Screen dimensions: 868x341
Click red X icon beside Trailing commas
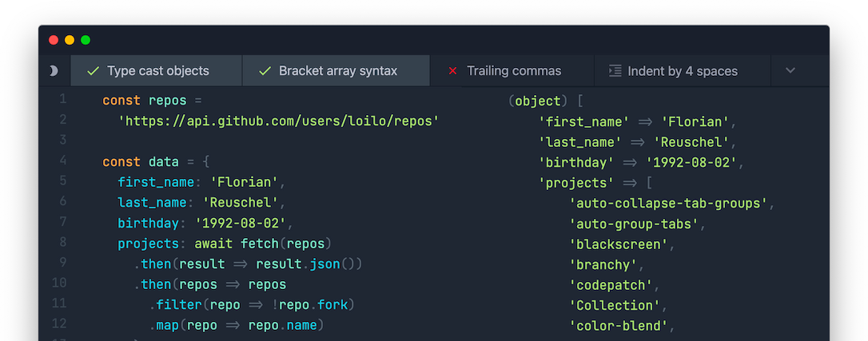[452, 71]
